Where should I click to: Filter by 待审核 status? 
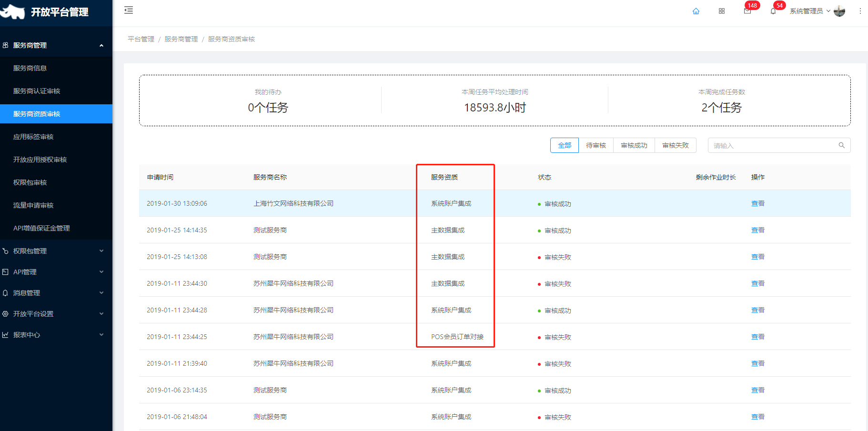click(596, 145)
